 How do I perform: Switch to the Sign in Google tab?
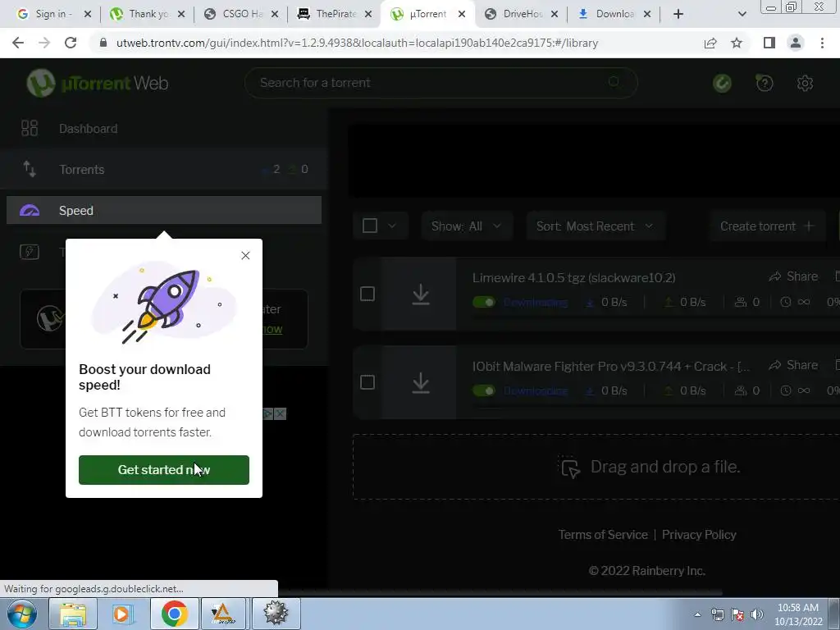53,14
